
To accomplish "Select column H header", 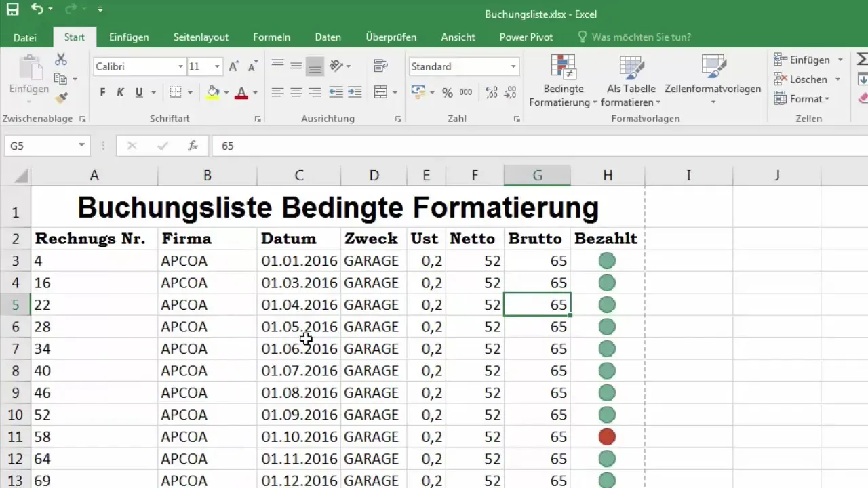I will 608,176.
